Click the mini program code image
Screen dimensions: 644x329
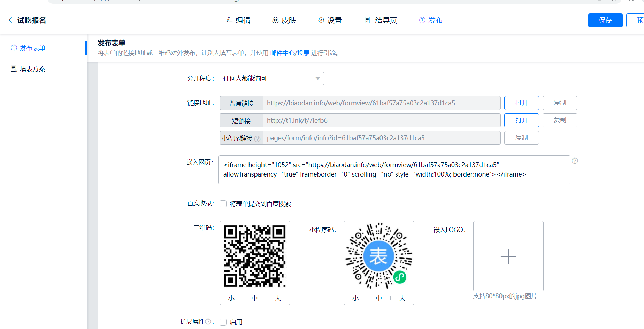[x=379, y=256]
